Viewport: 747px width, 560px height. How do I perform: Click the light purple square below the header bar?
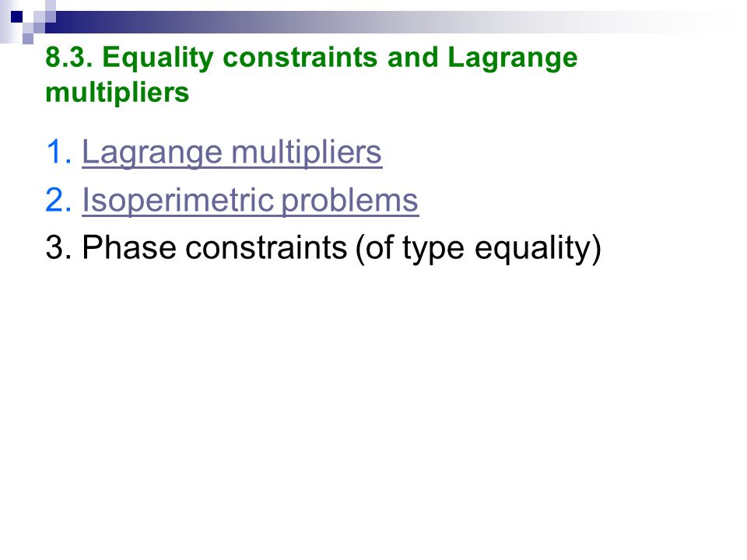click(x=28, y=39)
